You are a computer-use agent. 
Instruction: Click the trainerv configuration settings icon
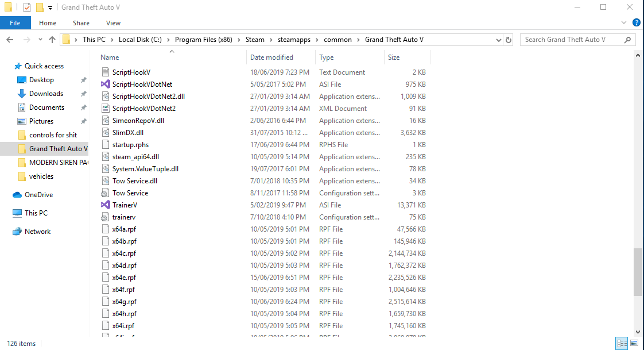pos(106,217)
